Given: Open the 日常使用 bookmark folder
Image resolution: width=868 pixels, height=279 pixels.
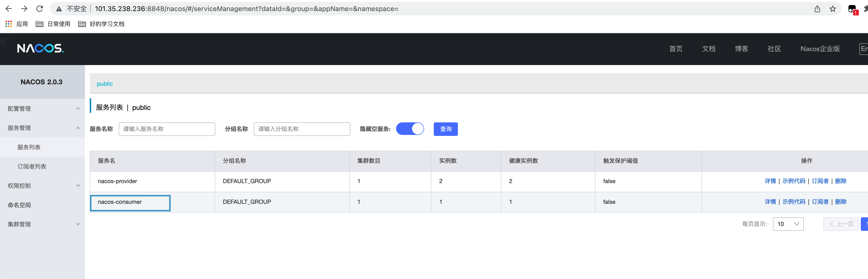Looking at the screenshot, I should coord(53,24).
